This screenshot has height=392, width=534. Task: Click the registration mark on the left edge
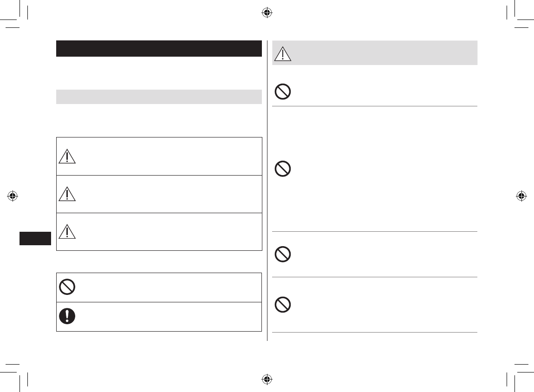tap(13, 196)
